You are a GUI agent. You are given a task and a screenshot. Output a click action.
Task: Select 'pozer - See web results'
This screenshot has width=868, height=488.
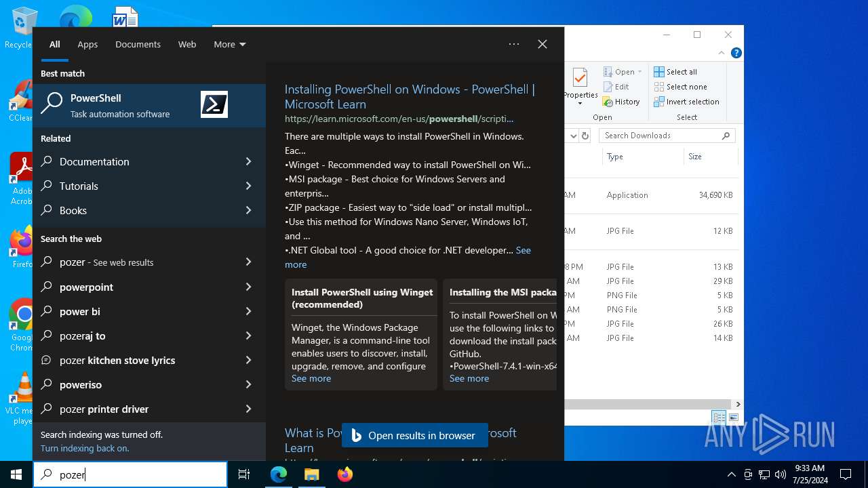click(149, 262)
